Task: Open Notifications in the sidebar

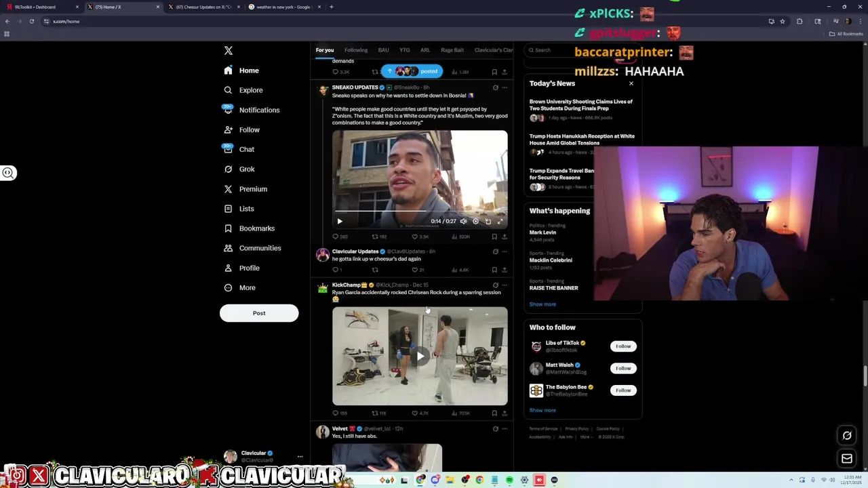Action: [x=251, y=110]
